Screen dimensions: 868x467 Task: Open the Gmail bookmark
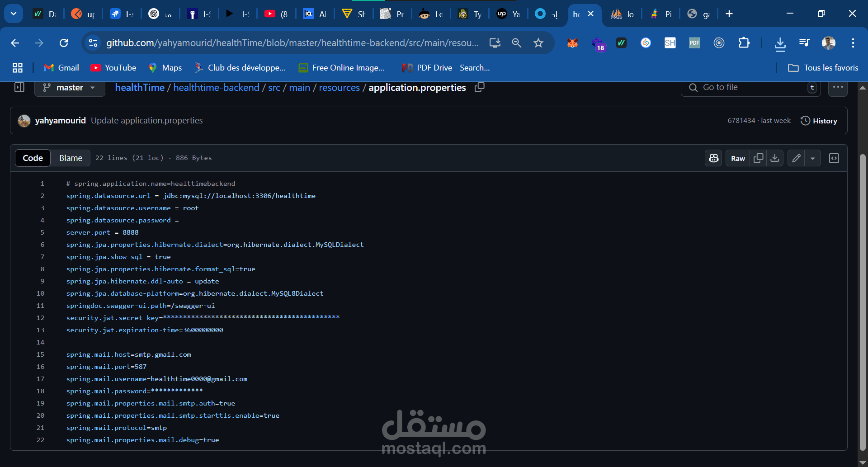[61, 68]
